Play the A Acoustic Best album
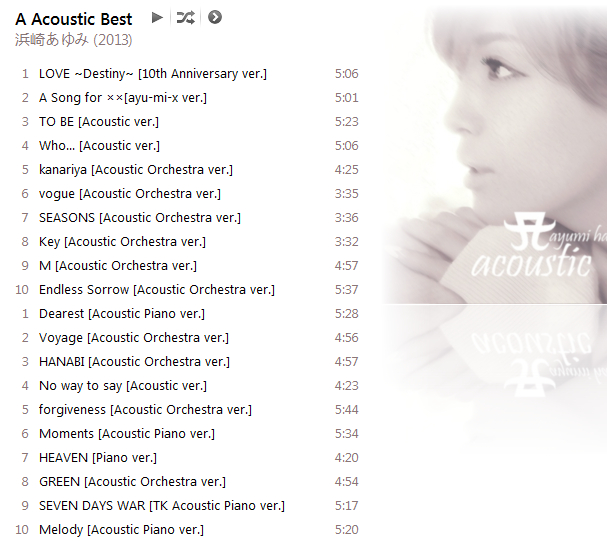The image size is (607, 541). tap(157, 17)
